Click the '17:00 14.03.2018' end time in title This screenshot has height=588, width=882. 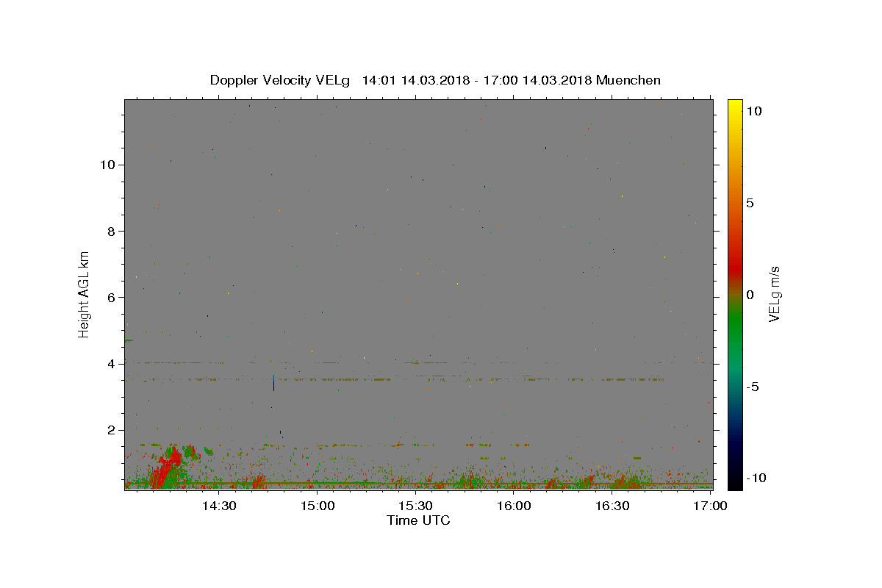point(537,80)
